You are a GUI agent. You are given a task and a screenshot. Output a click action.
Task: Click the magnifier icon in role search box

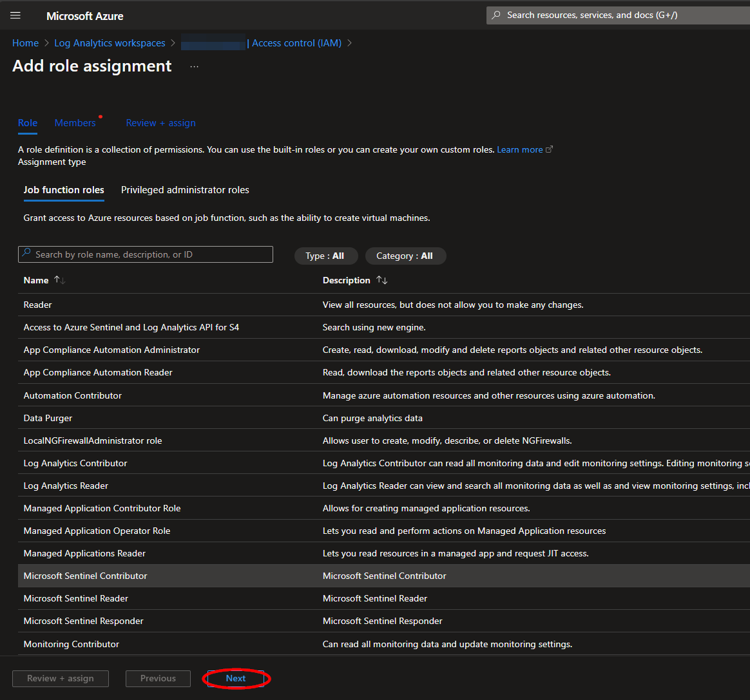pyautogui.click(x=27, y=252)
